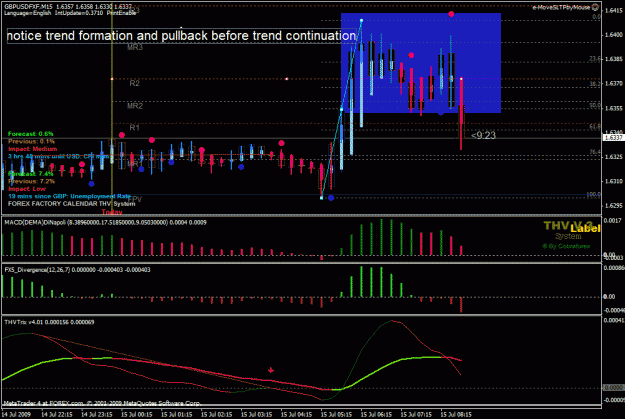
Task: Click the '15 Jul 06:15' time axis label
Action: [x=376, y=415]
